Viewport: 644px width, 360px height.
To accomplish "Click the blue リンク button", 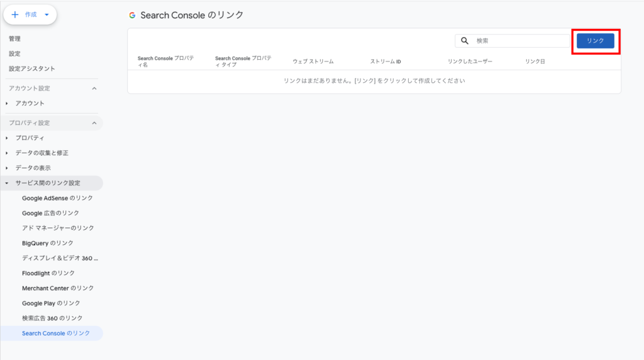I will click(595, 41).
